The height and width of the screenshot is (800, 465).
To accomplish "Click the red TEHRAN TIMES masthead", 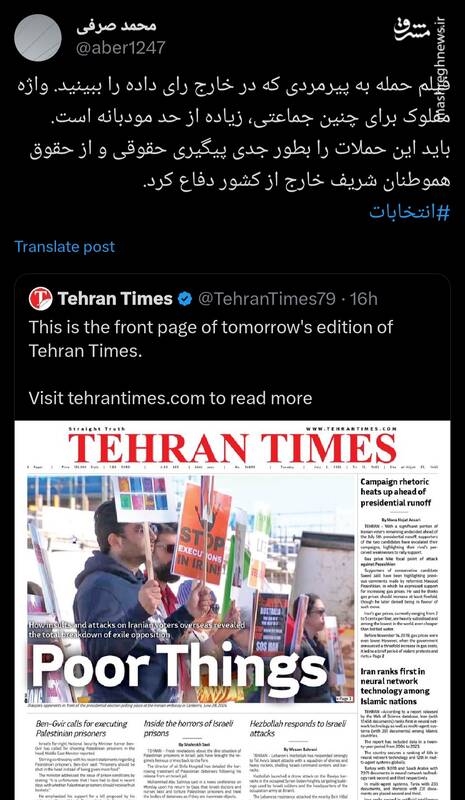I will (232, 448).
